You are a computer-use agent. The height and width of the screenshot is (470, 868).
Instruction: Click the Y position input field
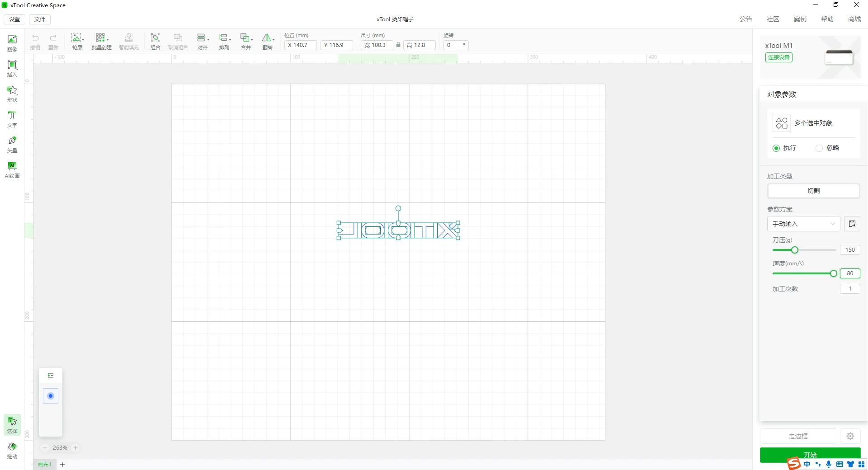coord(337,45)
